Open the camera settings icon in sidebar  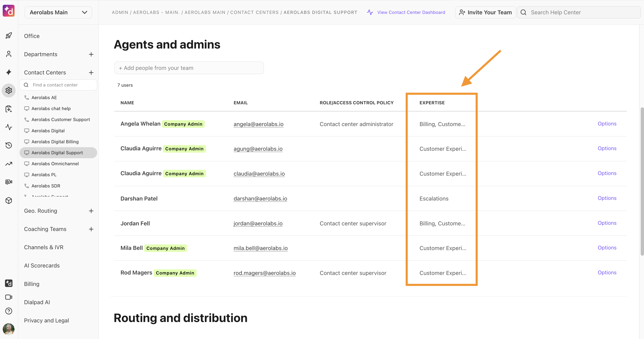[9, 182]
